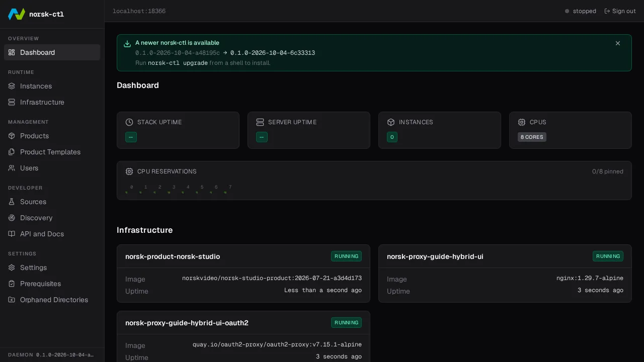Click Sign out
The width and height of the screenshot is (644, 362).
pyautogui.click(x=620, y=11)
